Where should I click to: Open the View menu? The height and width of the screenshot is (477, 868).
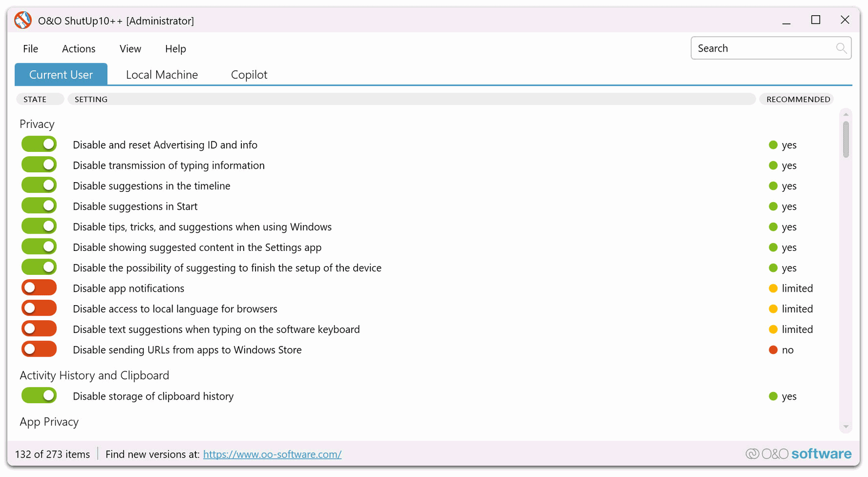point(130,49)
